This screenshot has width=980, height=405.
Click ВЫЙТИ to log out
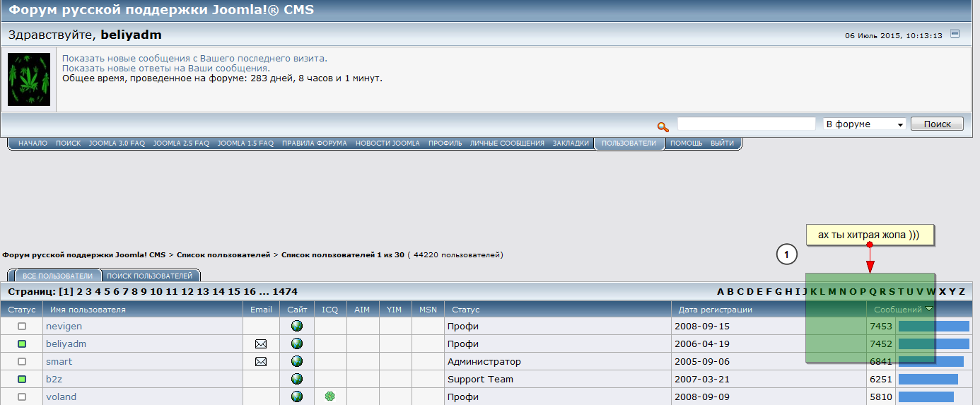pyautogui.click(x=722, y=143)
